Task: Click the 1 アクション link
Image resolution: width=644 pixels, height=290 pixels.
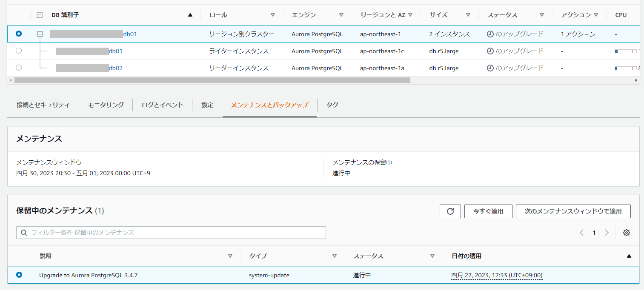Action: 578,34
